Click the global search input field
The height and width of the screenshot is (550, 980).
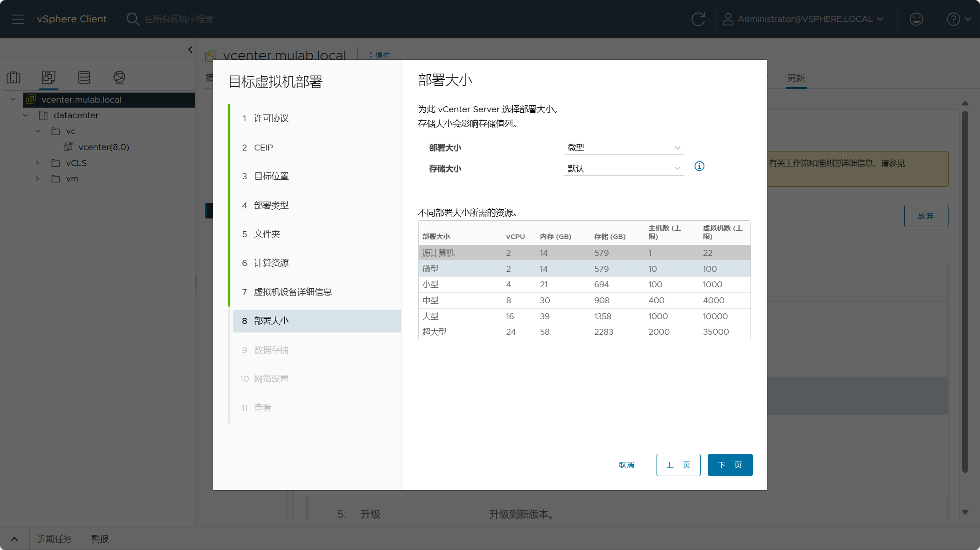coord(179,19)
